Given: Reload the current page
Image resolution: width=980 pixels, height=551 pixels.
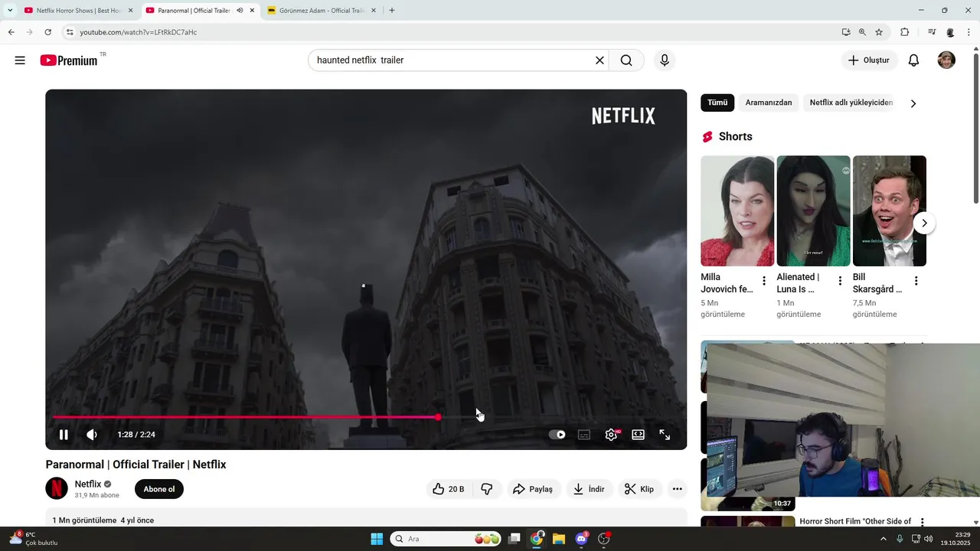Looking at the screenshot, I should [47, 32].
